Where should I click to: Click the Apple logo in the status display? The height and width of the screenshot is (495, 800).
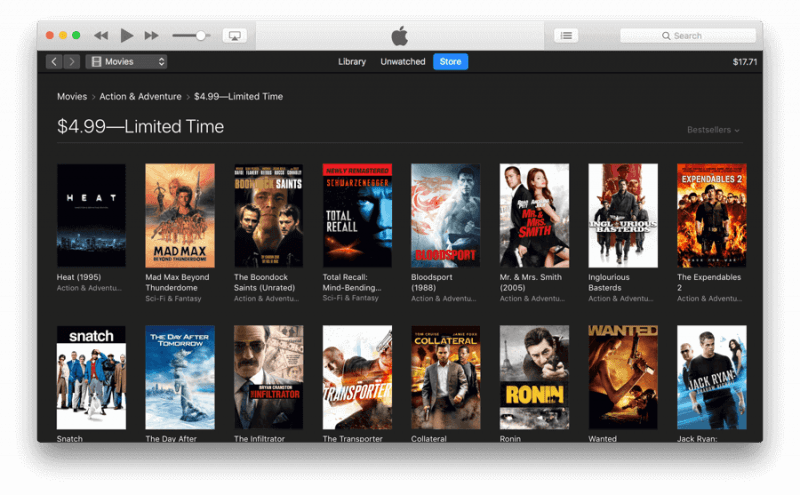(x=399, y=36)
